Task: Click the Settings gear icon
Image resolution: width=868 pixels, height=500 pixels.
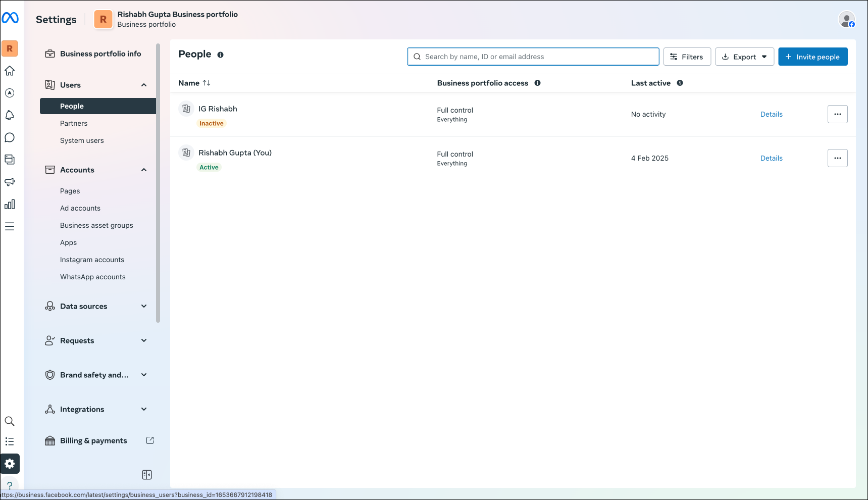Action: 10,464
